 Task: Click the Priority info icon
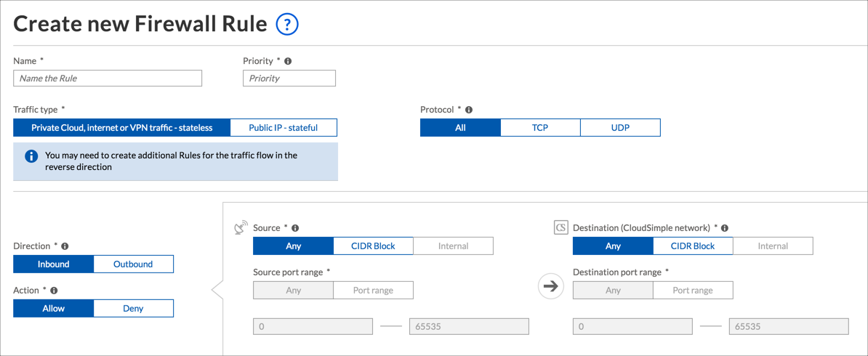[x=288, y=61]
